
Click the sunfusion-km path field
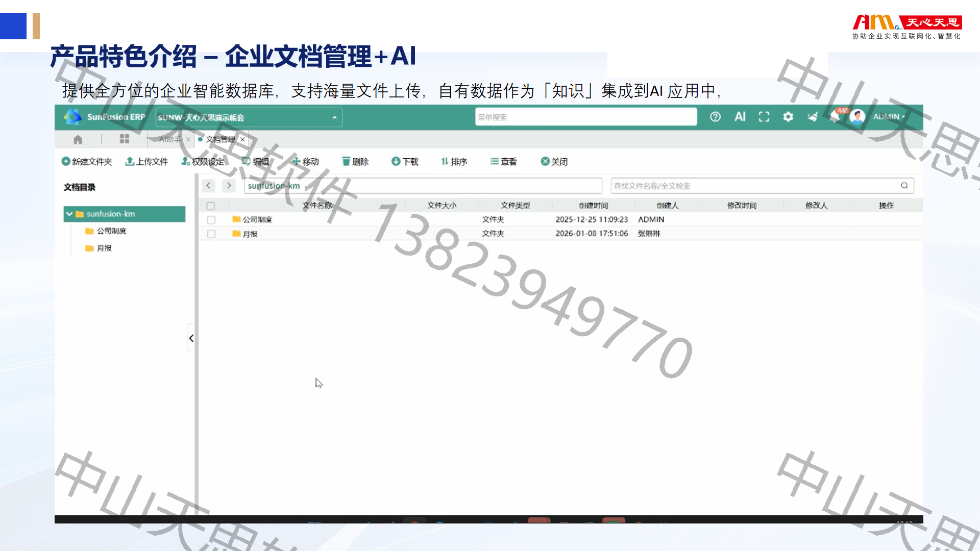tap(423, 186)
